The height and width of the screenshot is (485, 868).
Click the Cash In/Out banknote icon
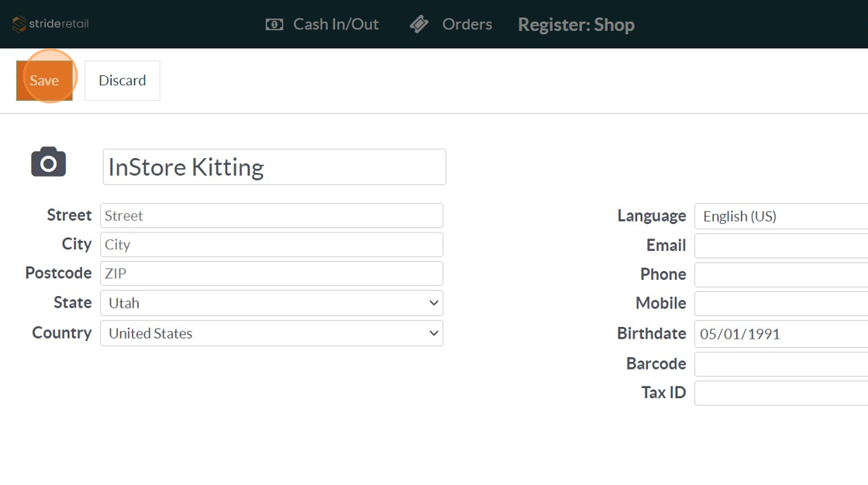pyautogui.click(x=274, y=24)
